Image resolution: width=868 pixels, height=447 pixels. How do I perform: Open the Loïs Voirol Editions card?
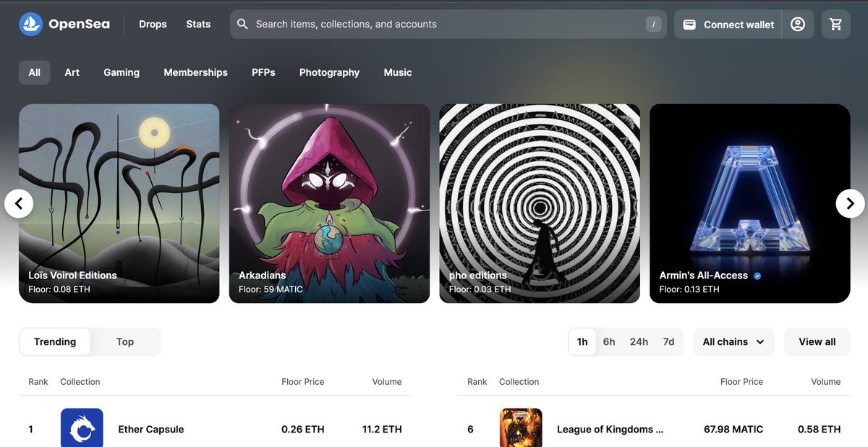pyautogui.click(x=119, y=203)
